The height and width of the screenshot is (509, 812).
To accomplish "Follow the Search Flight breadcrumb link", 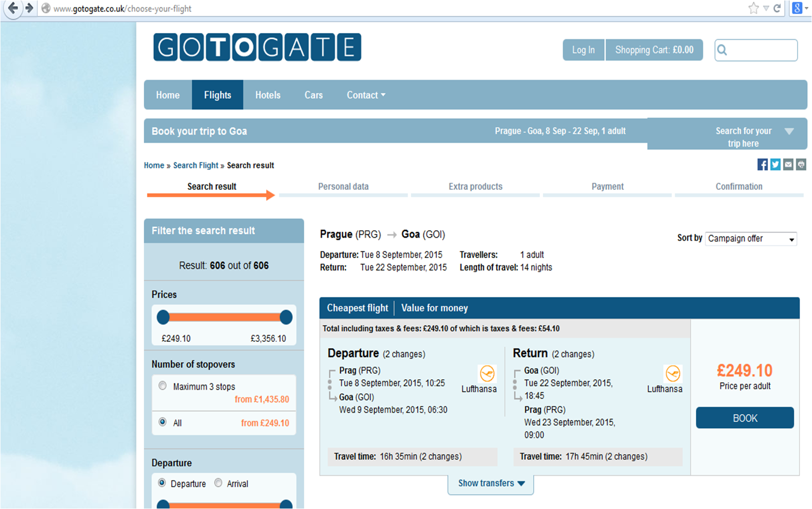I will (x=196, y=165).
